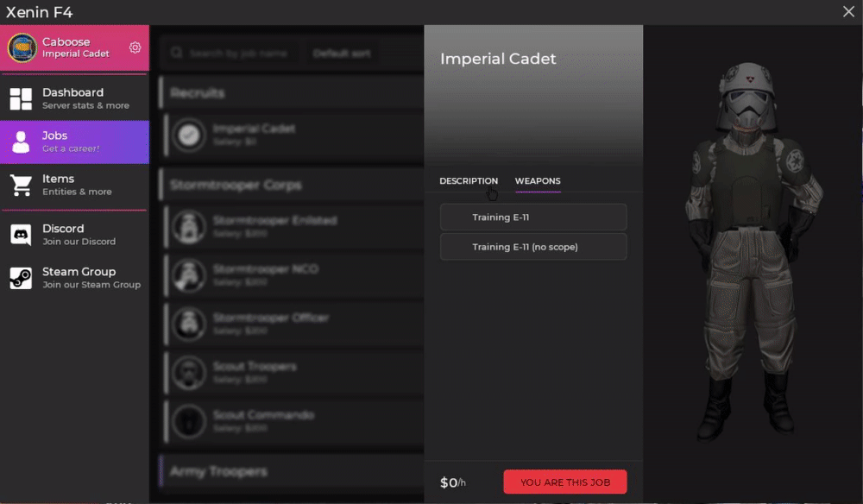The width and height of the screenshot is (863, 504).
Task: Select the Scout Commando job row
Action: (x=294, y=421)
